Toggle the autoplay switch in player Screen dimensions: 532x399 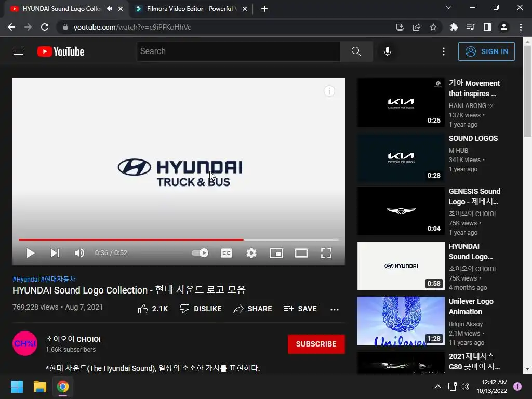pos(200,253)
